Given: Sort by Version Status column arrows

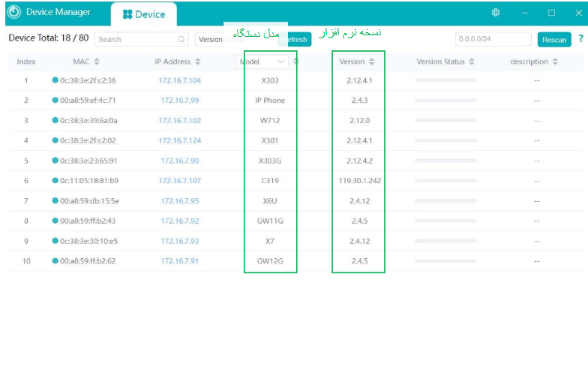Looking at the screenshot, I should [x=472, y=62].
